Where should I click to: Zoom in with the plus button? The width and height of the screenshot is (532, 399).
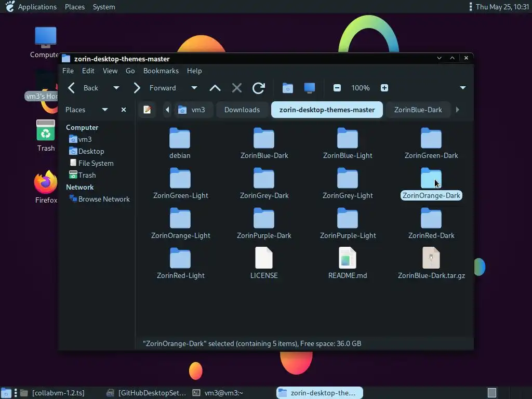click(x=384, y=88)
